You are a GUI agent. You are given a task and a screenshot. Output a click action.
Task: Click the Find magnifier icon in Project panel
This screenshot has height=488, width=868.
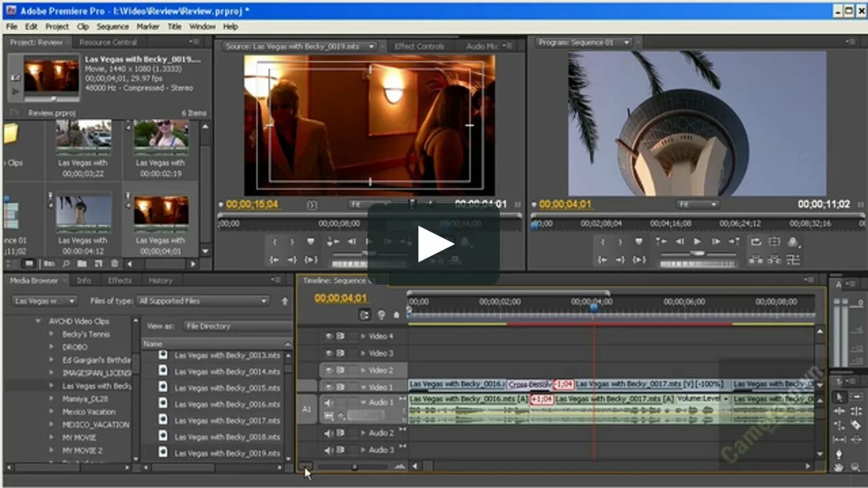click(x=66, y=264)
